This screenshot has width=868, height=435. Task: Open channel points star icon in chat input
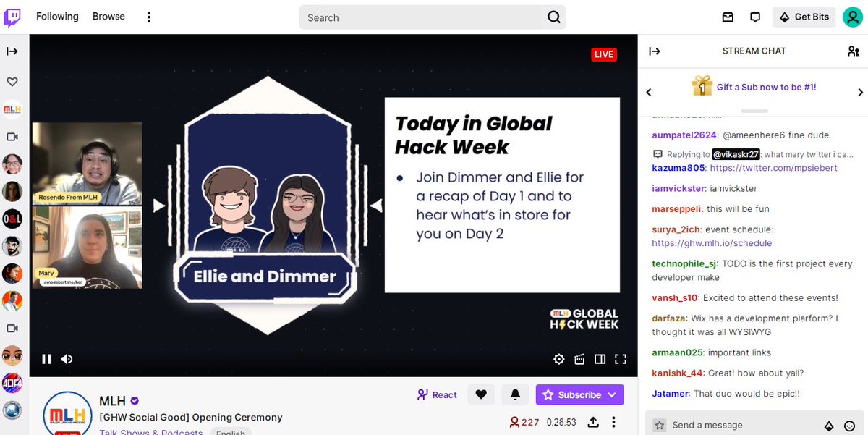[659, 426]
